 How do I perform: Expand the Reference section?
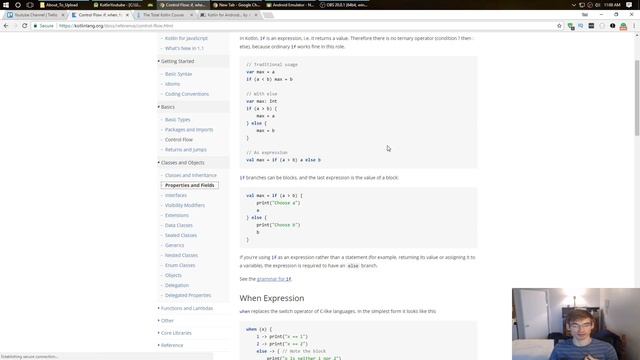[172, 345]
